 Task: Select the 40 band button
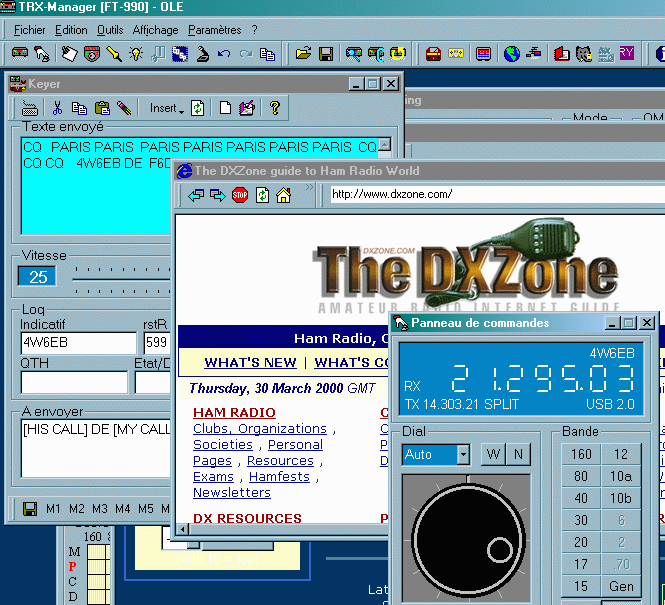click(581, 499)
